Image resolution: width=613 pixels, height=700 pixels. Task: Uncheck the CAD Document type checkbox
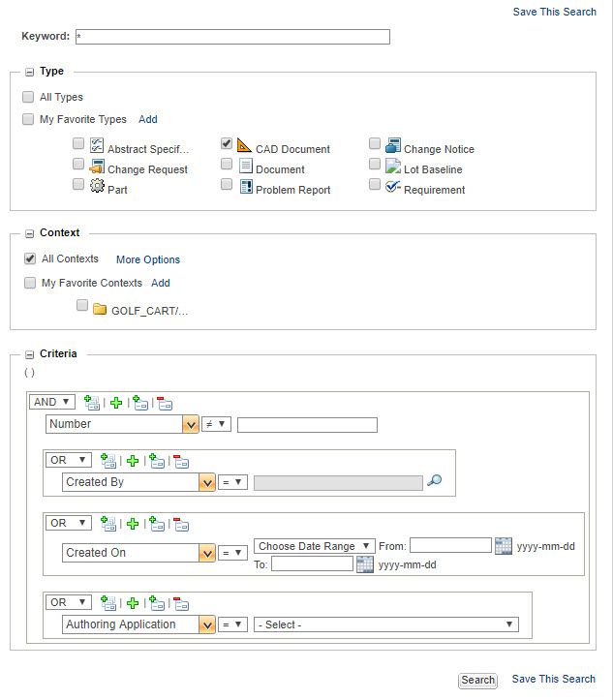pos(227,143)
